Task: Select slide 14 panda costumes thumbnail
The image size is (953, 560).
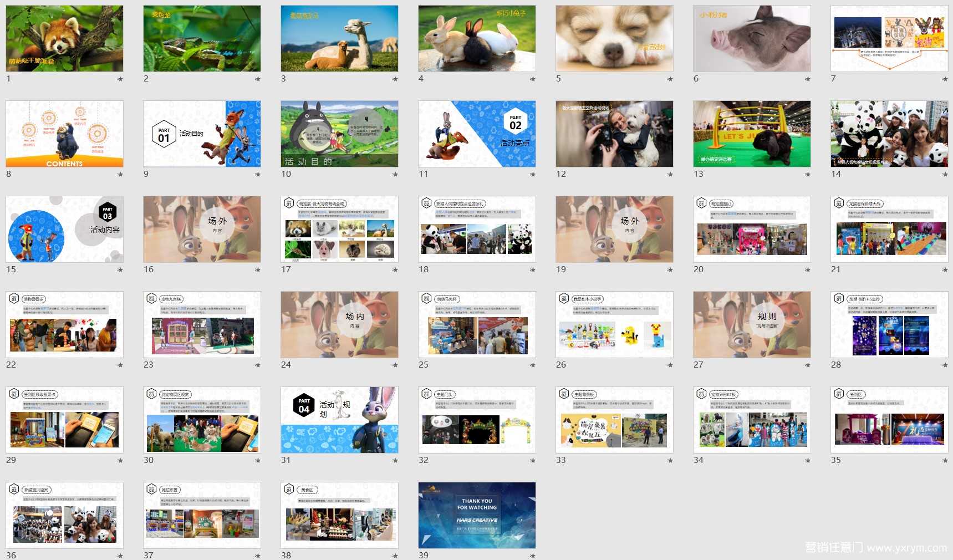Action: (x=889, y=134)
